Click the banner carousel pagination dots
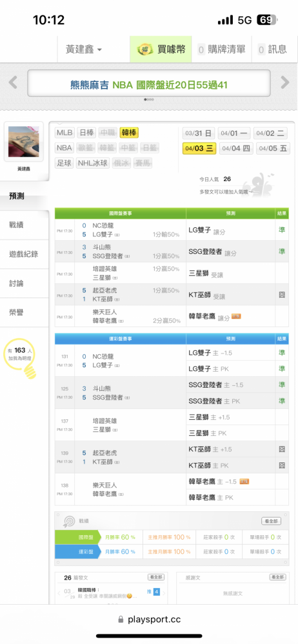This screenshot has width=298, height=644. click(x=149, y=99)
